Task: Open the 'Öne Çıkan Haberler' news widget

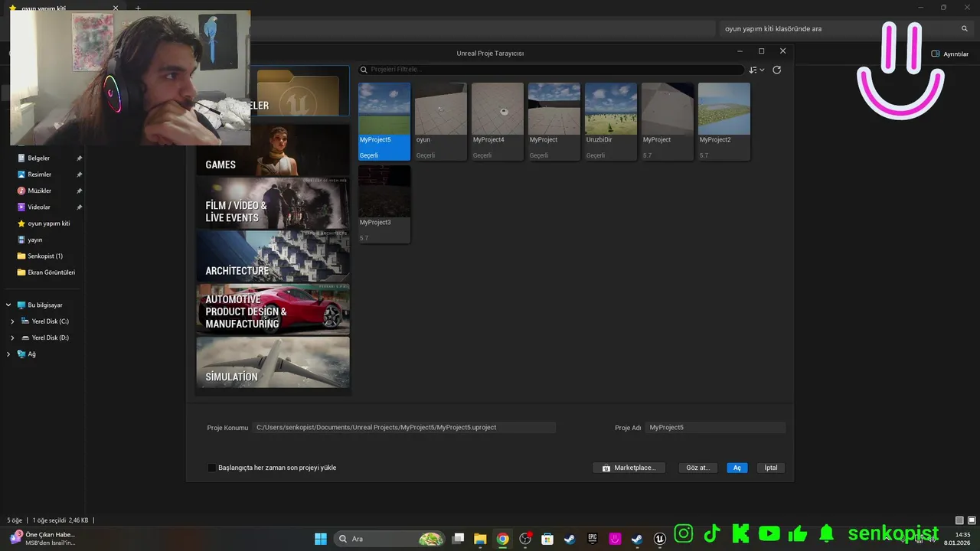Action: (42, 539)
